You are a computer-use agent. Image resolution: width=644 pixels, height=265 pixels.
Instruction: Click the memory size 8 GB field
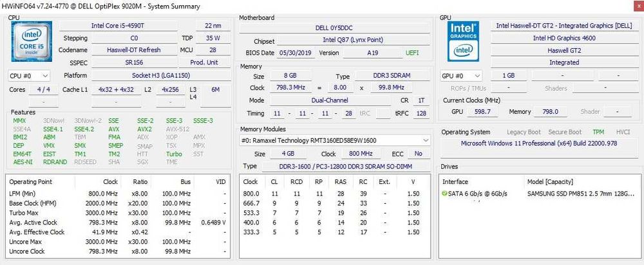291,77
